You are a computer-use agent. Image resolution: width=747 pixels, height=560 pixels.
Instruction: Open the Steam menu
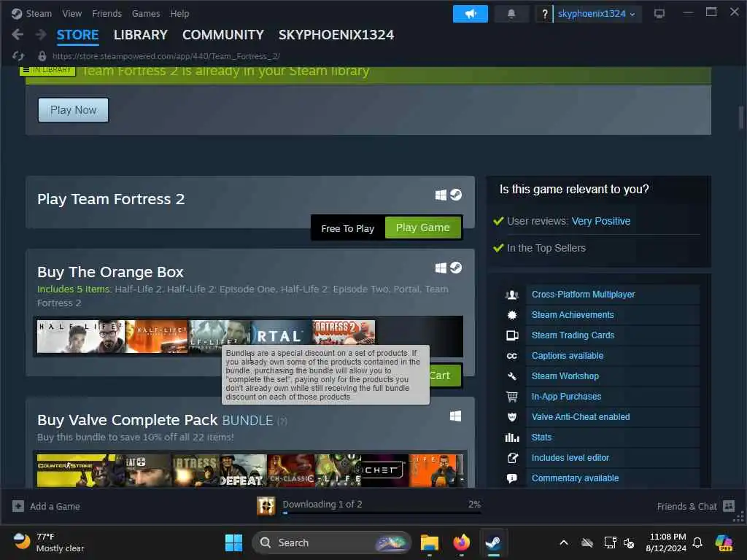coord(39,13)
